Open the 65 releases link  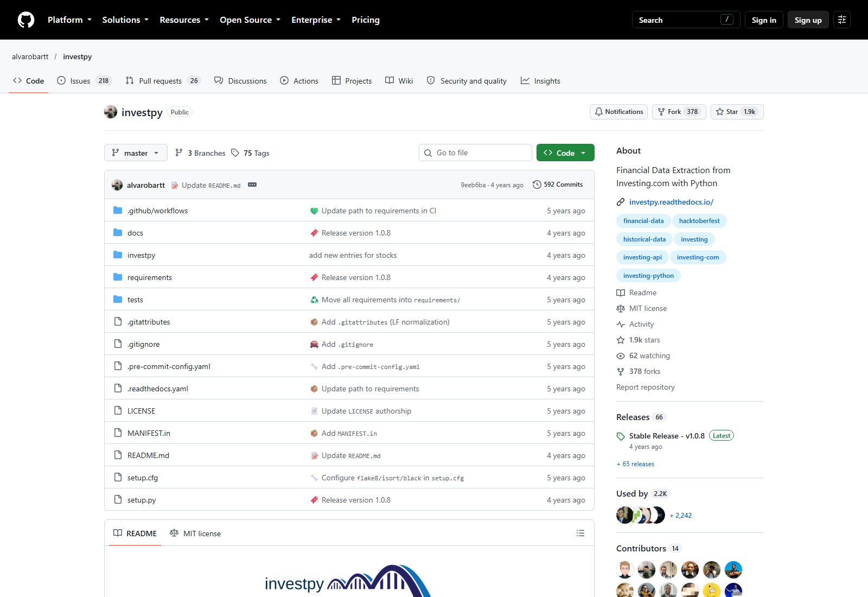coord(635,464)
